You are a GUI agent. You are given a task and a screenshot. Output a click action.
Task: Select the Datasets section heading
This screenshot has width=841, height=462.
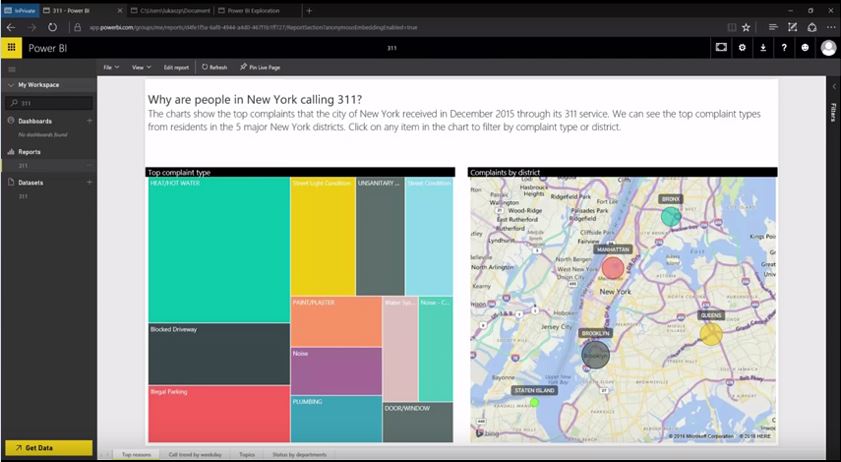click(31, 182)
